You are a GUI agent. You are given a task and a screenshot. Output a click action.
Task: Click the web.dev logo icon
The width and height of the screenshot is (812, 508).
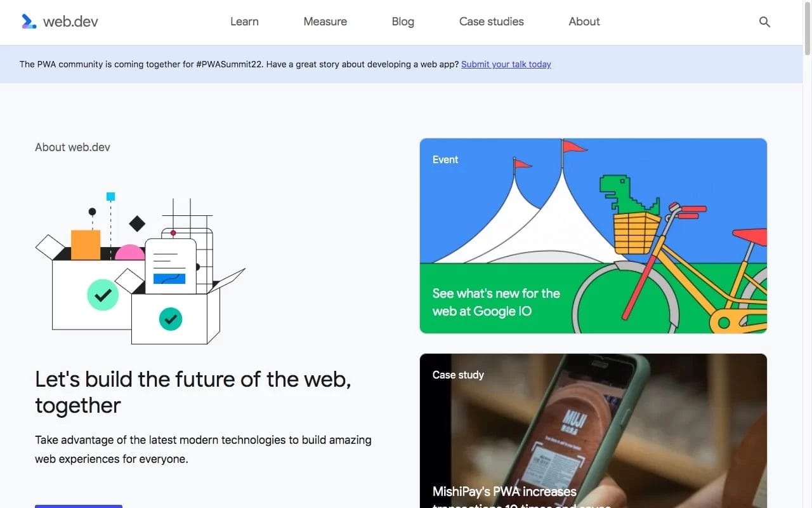tap(29, 22)
